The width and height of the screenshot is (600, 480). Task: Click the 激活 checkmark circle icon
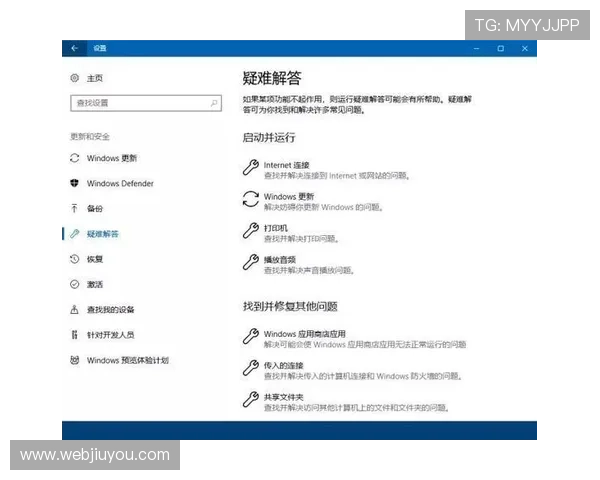point(75,284)
